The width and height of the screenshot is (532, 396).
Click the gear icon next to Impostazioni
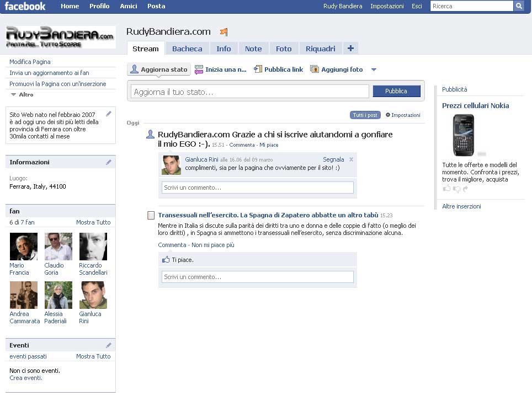coord(388,115)
